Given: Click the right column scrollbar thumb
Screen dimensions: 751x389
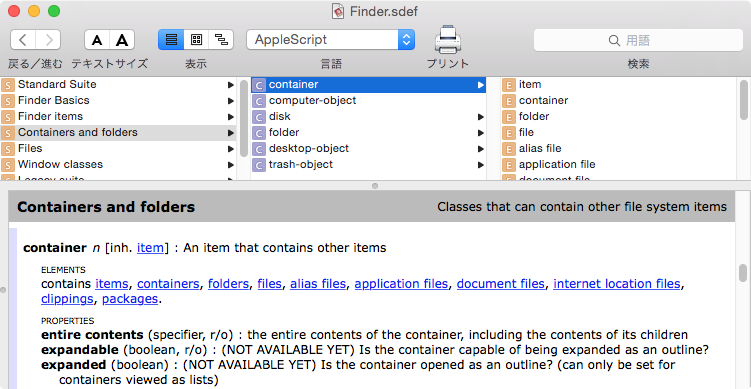Looking at the screenshot, I should (x=743, y=100).
